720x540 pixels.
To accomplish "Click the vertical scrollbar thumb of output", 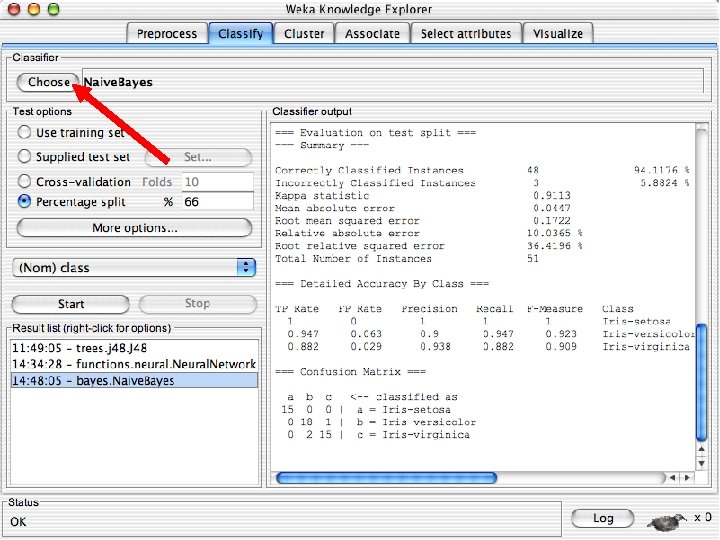I will coord(702,382).
